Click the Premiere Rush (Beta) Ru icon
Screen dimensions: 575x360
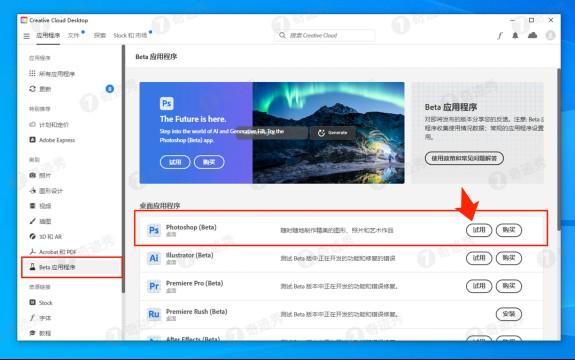coord(154,314)
